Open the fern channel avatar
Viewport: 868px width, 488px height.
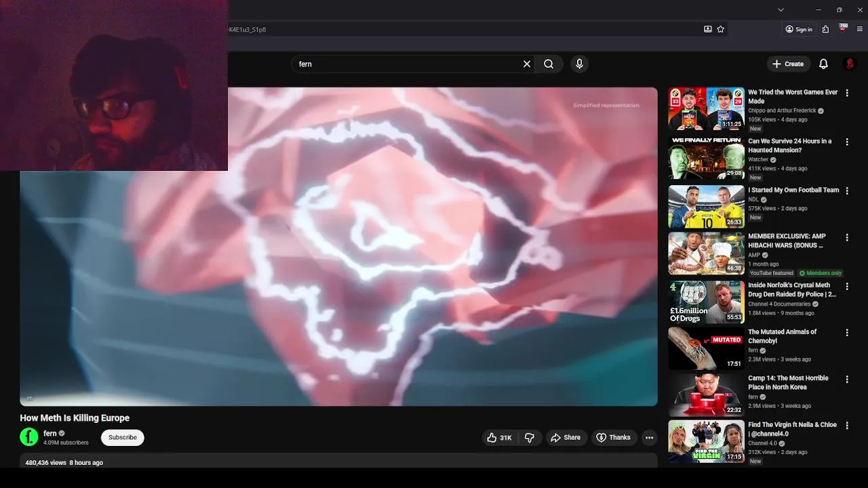[29, 437]
